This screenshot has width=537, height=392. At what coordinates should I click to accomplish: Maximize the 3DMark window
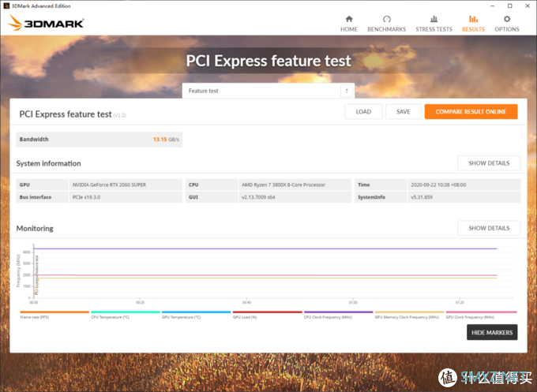(509, 6)
